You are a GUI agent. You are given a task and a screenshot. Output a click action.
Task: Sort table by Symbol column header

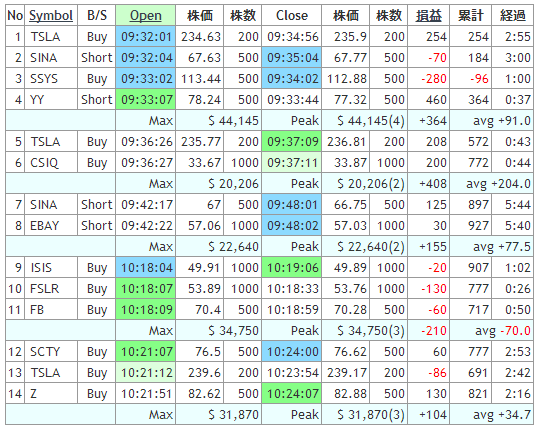tap(51, 15)
